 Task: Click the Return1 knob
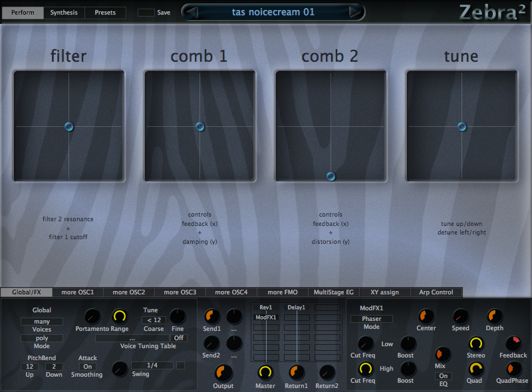[297, 373]
